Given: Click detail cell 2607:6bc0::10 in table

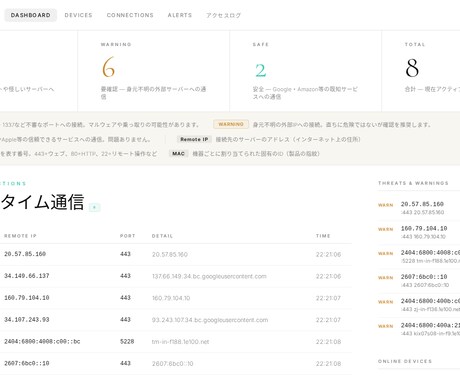Looking at the screenshot, I should (x=173, y=364).
